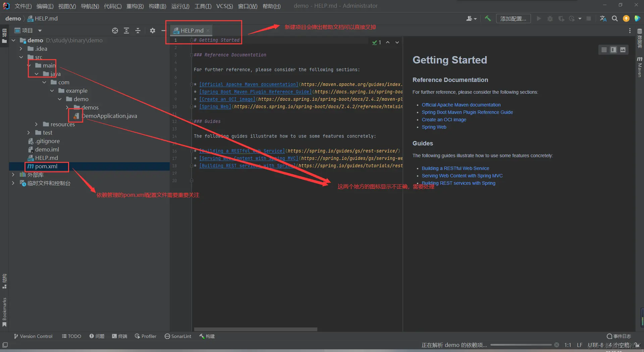Click the Run with Coverage icon
This screenshot has height=352, width=644.
coord(561,18)
